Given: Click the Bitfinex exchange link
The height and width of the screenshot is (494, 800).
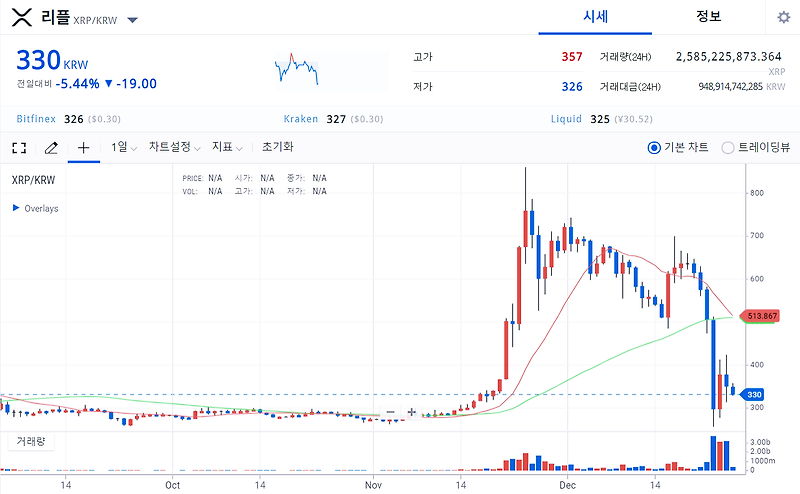Looking at the screenshot, I should point(36,119).
